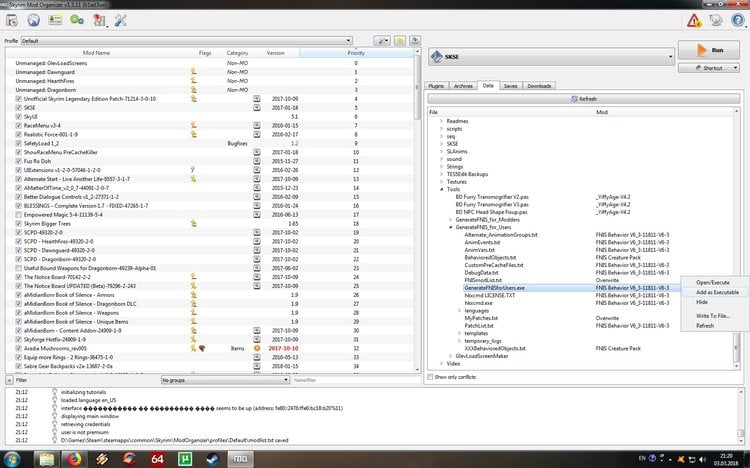Choose 'Write To File...' from context menu

pos(712,316)
